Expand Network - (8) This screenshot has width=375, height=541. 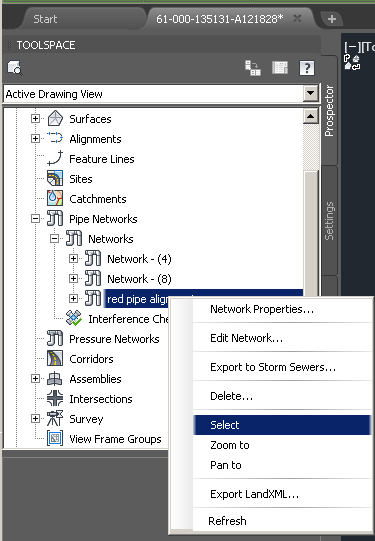point(73,278)
